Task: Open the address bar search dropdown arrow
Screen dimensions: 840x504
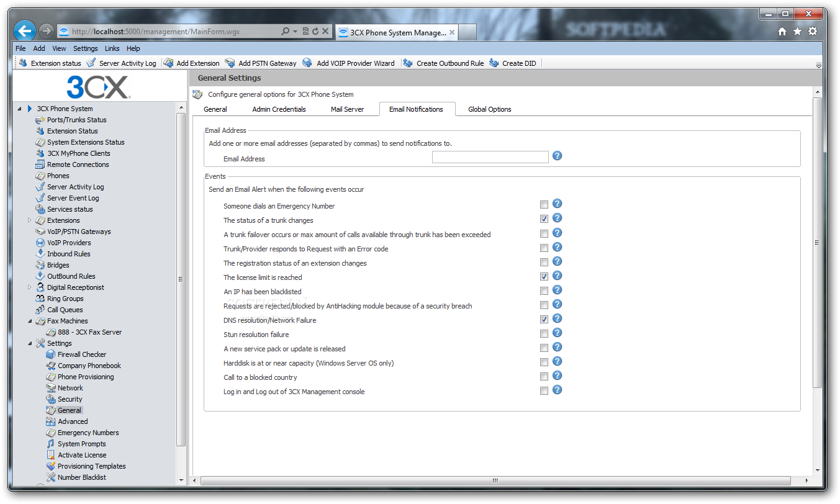Action: [x=295, y=32]
